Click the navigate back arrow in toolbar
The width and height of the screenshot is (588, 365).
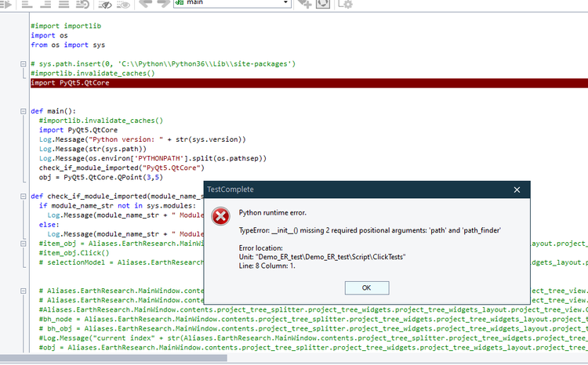[x=145, y=4]
